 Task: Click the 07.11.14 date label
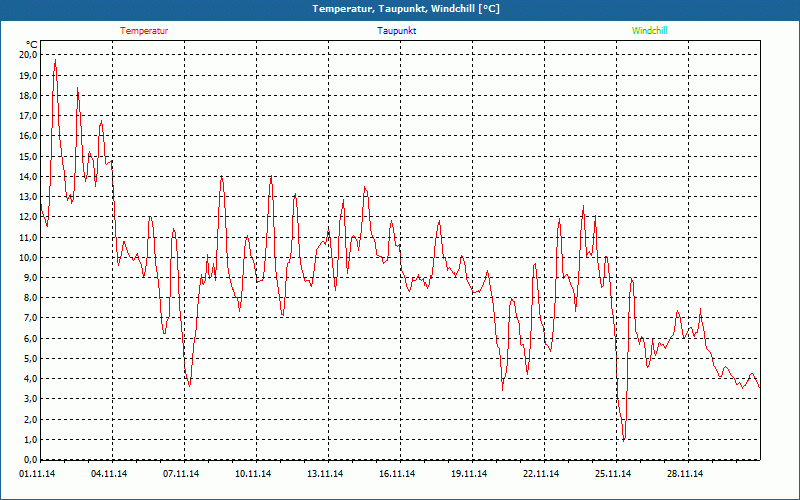tap(181, 474)
